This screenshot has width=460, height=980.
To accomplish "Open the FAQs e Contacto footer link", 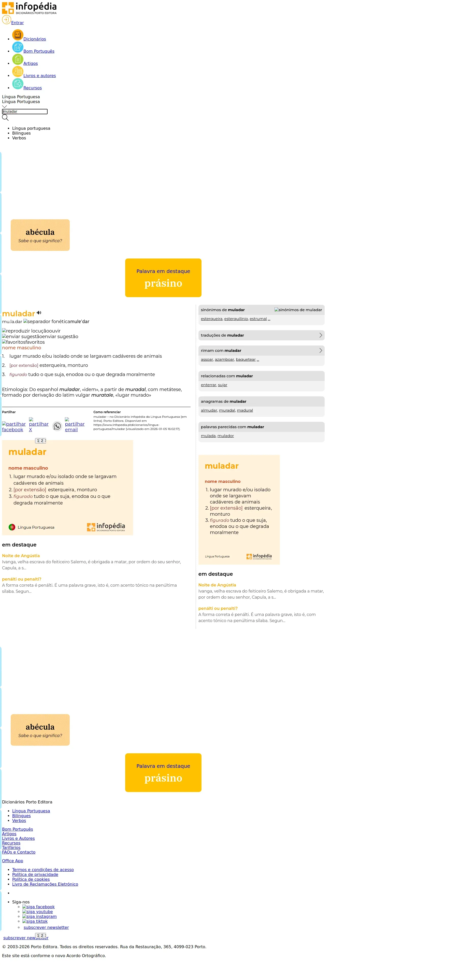I will 19,852.
